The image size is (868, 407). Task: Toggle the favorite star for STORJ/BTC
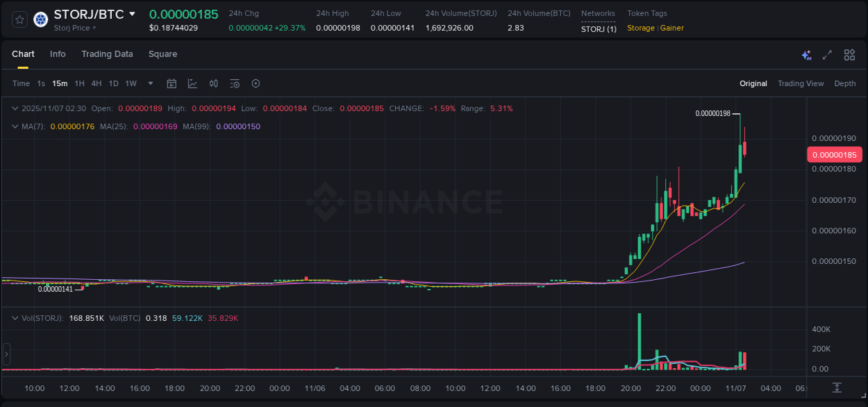click(19, 19)
